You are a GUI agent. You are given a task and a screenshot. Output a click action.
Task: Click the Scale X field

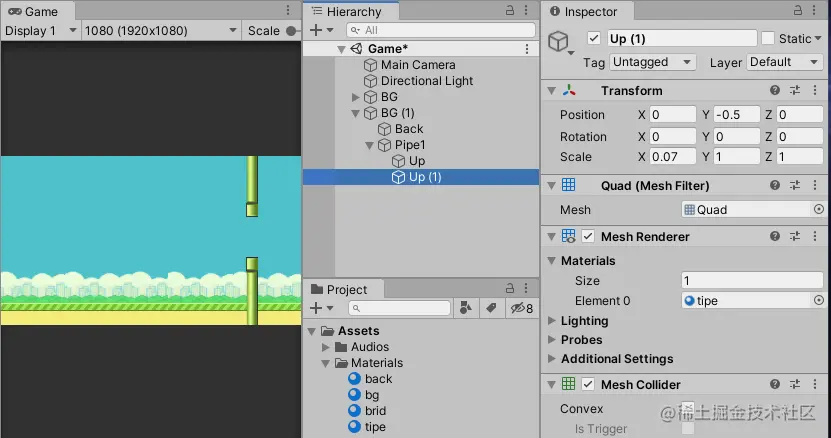pyautogui.click(x=673, y=156)
